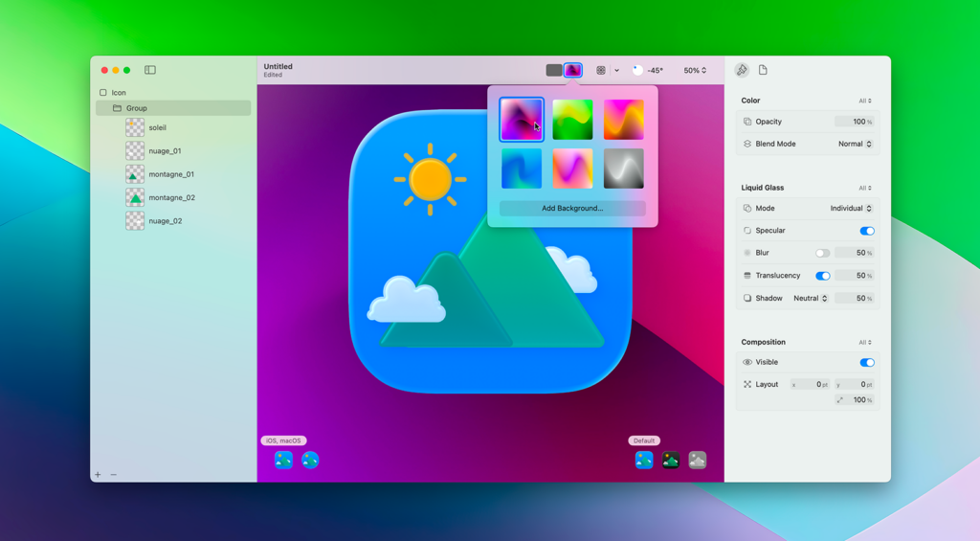This screenshot has height=541, width=980.
Task: Select the montagne_02 layer
Action: point(171,198)
